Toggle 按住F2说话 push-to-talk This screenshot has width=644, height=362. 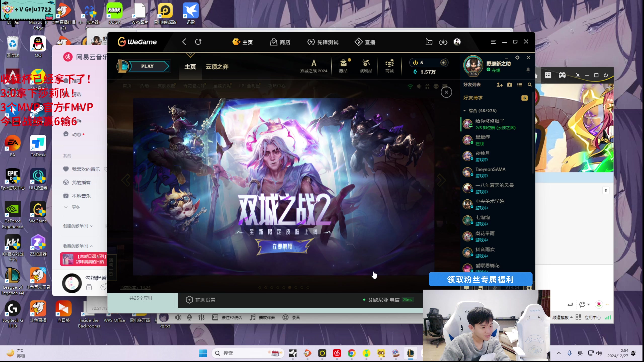[227, 318]
